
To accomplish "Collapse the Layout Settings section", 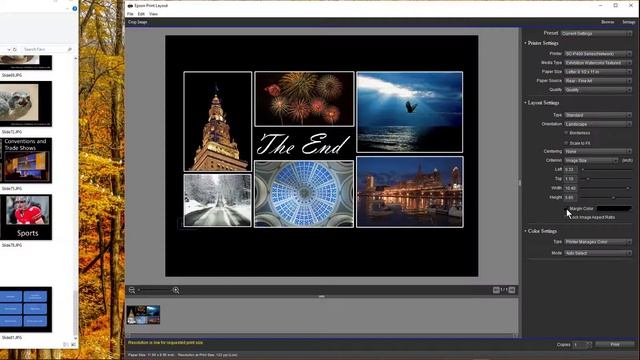I will (x=542, y=103).
